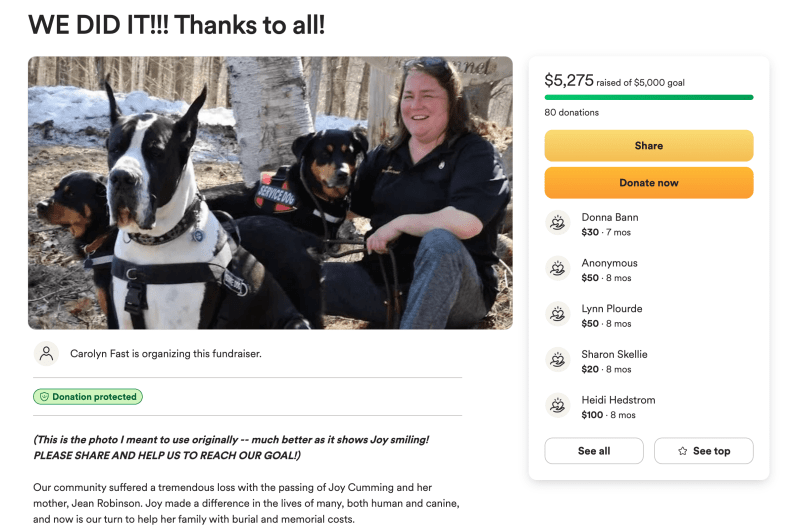788x529 pixels.
Task: Click Lynn Plourde's donation hand icon
Action: tap(557, 315)
